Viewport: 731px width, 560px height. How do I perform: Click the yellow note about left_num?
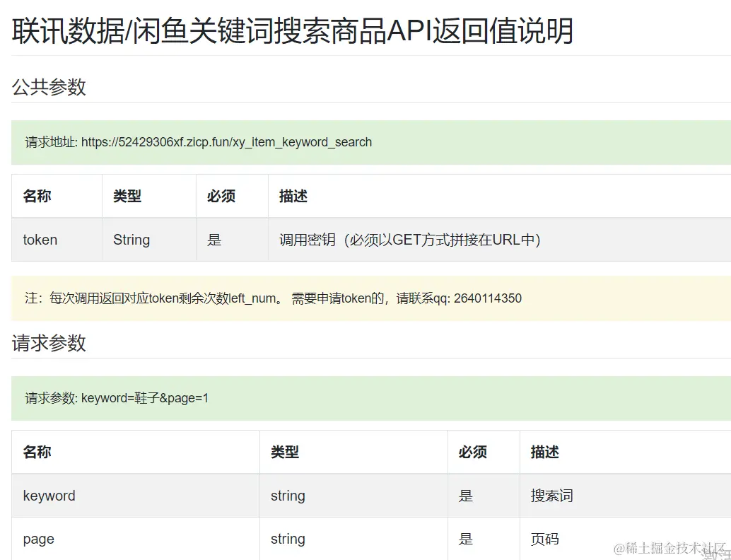point(371,298)
